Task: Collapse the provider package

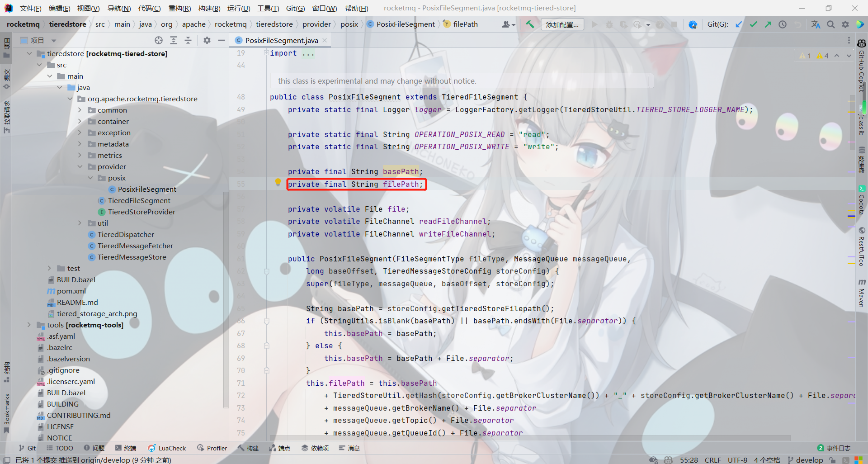Action: coord(80,166)
